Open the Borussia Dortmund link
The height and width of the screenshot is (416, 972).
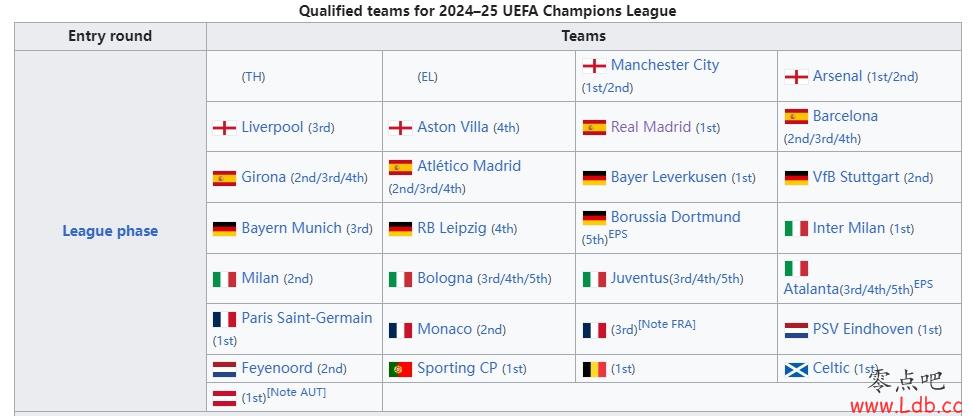pyautogui.click(x=675, y=217)
